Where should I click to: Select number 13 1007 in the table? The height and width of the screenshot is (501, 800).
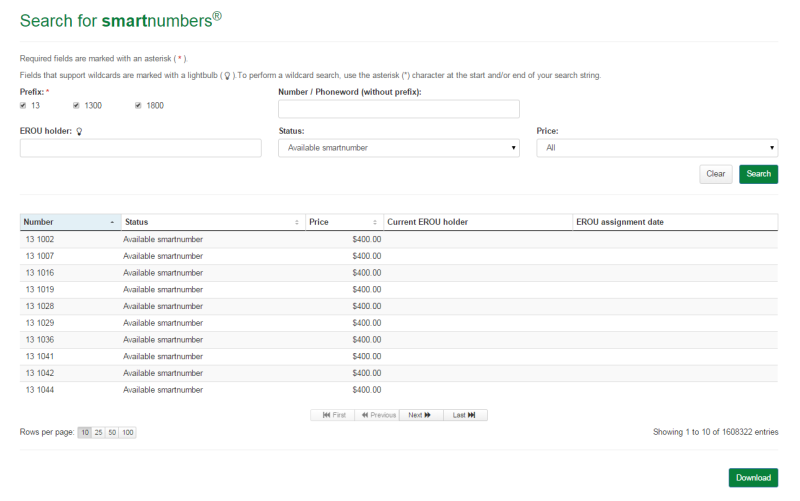[40, 256]
